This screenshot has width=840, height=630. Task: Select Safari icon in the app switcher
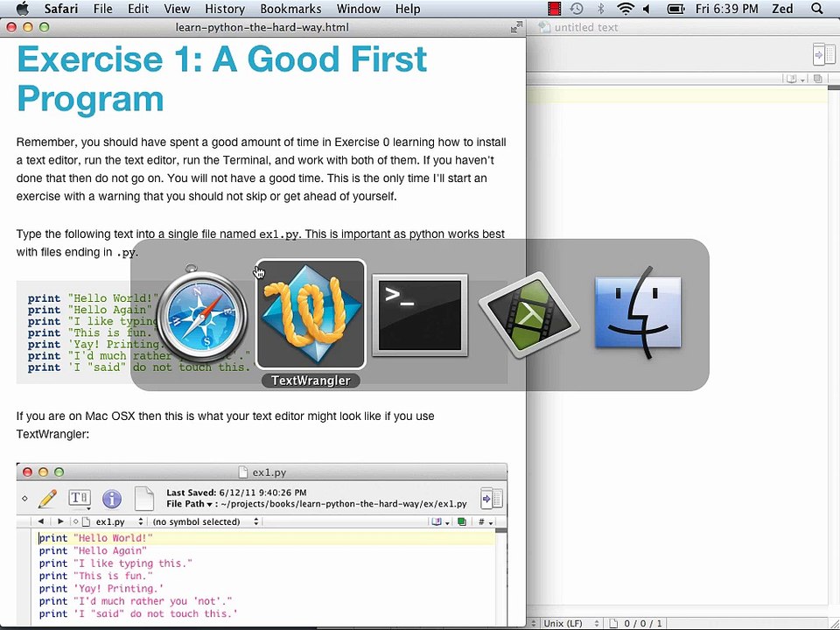coord(201,315)
